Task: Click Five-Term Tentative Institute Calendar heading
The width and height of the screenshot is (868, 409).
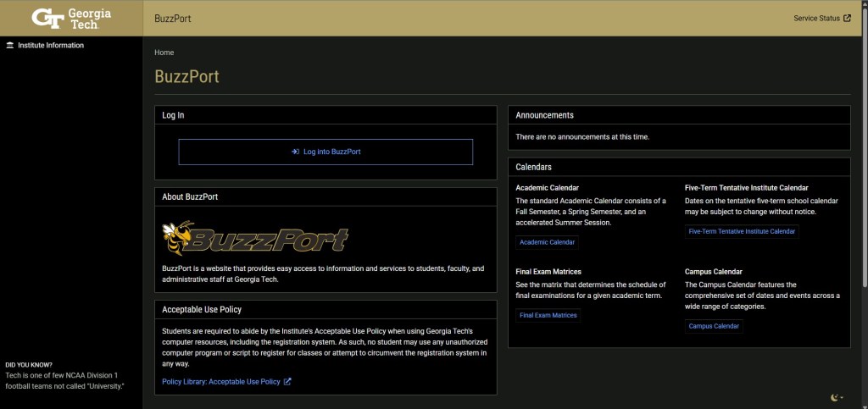Action: pyautogui.click(x=746, y=188)
